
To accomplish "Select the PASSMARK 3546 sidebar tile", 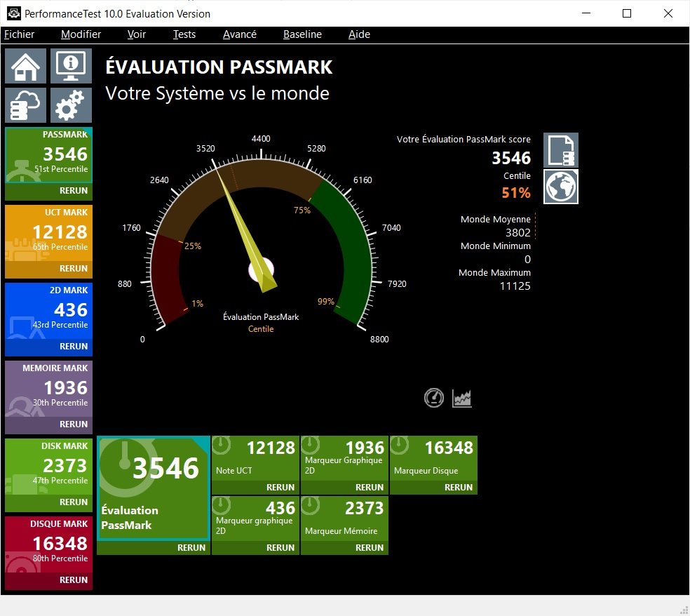I will point(48,155).
